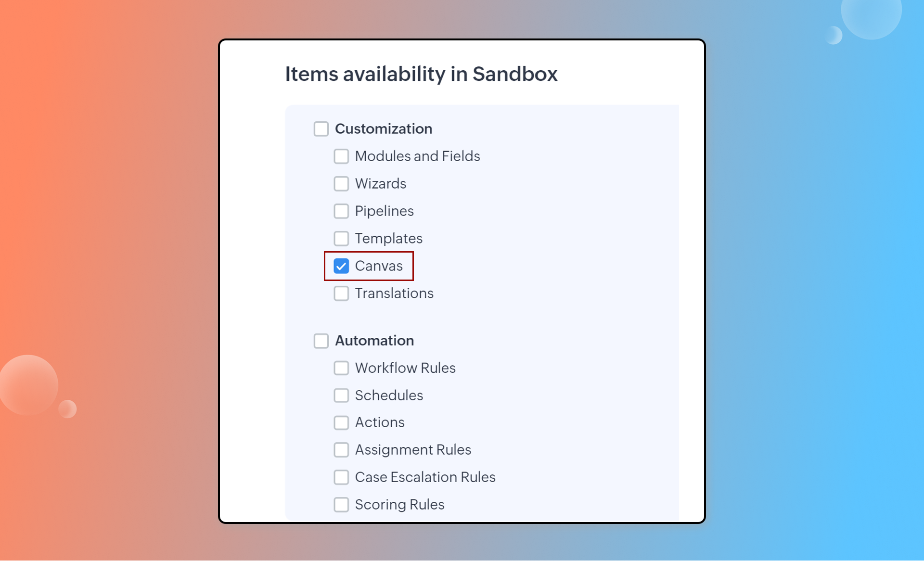Click the Automation heading label
The height and width of the screenshot is (561, 924).
tap(374, 341)
